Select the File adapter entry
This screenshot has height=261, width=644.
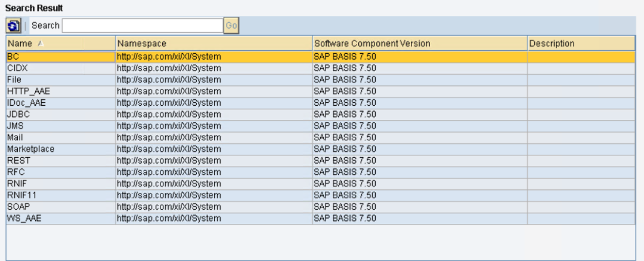click(321, 80)
